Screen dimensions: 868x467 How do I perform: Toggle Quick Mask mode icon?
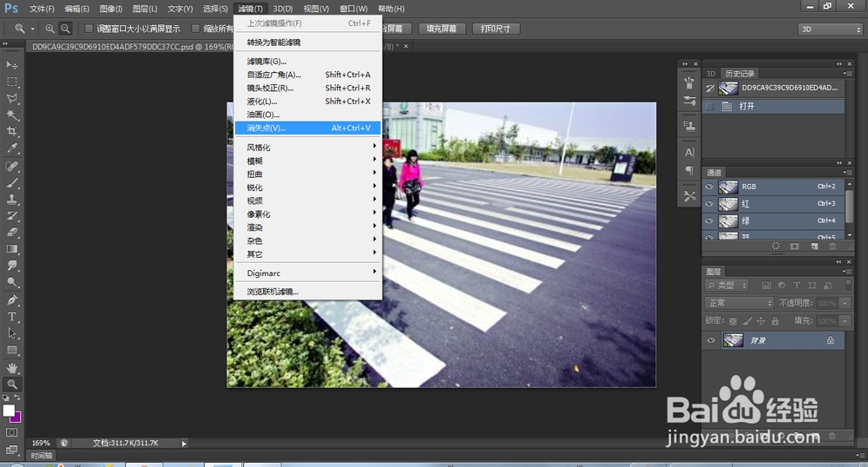point(11,432)
